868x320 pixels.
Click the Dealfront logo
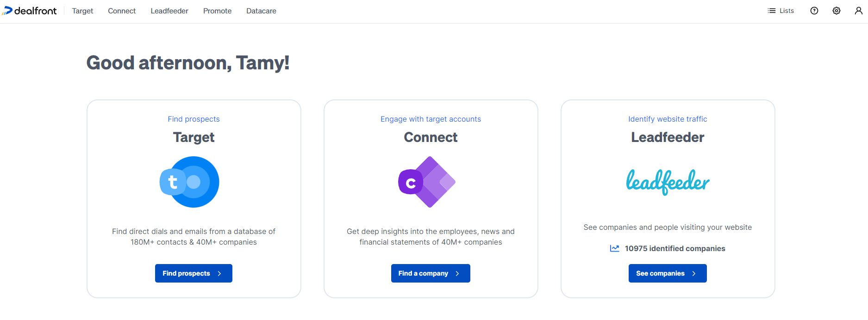pyautogui.click(x=30, y=11)
